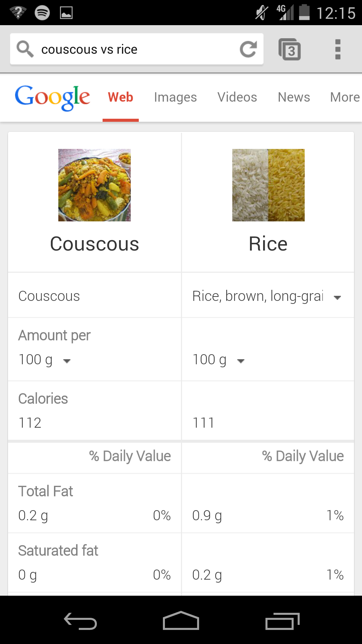Click the Google logo
The image size is (362, 644).
click(52, 97)
